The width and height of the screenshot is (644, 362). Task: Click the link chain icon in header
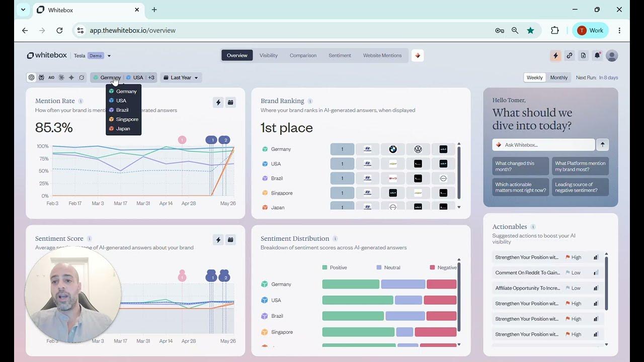pos(570,56)
